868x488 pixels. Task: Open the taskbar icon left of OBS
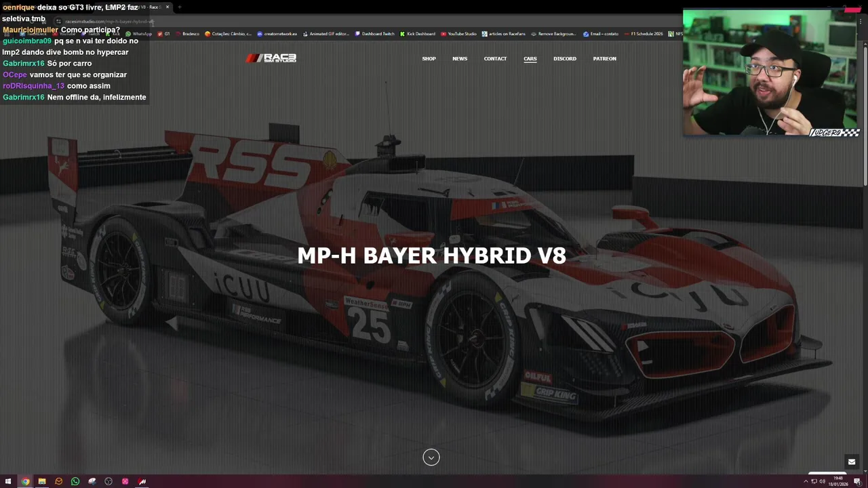[x=92, y=481]
